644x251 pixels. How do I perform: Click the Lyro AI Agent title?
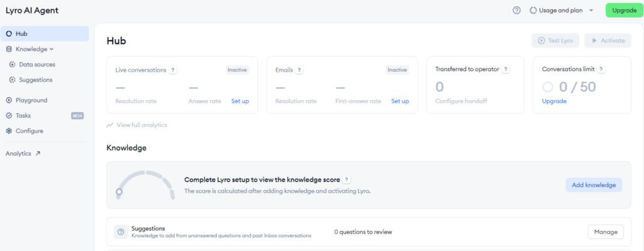32,11
